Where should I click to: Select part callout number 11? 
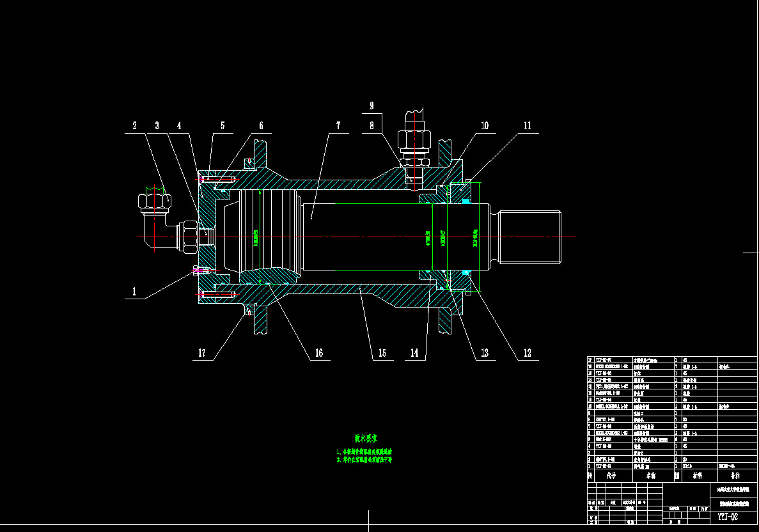pos(527,125)
